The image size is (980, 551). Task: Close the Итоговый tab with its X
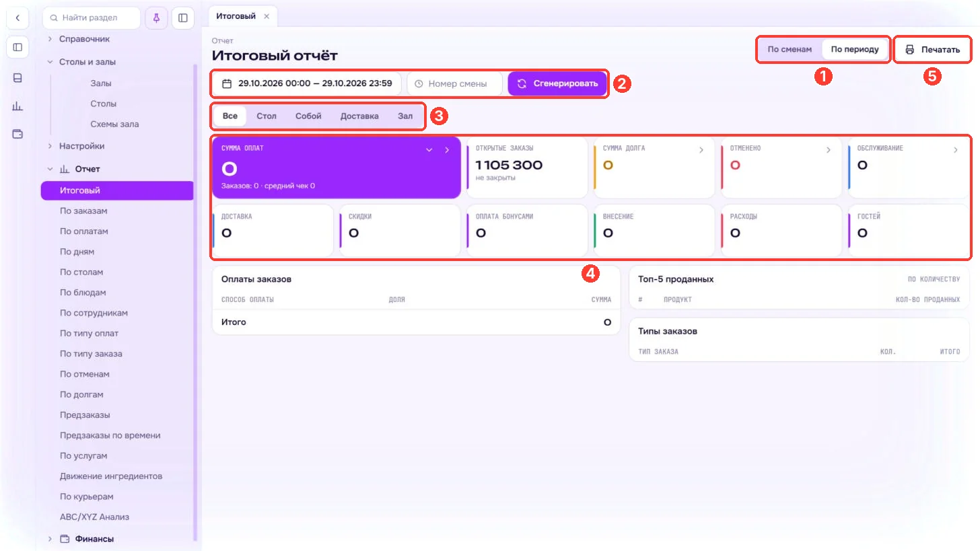point(267,16)
